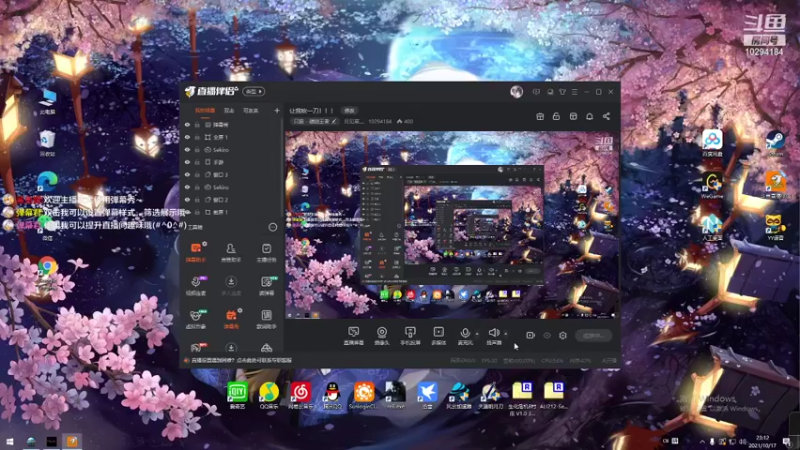Viewport: 800px width, 450px height.
Task: Open 爱奇艺 icon in the dock
Action: pyautogui.click(x=237, y=396)
